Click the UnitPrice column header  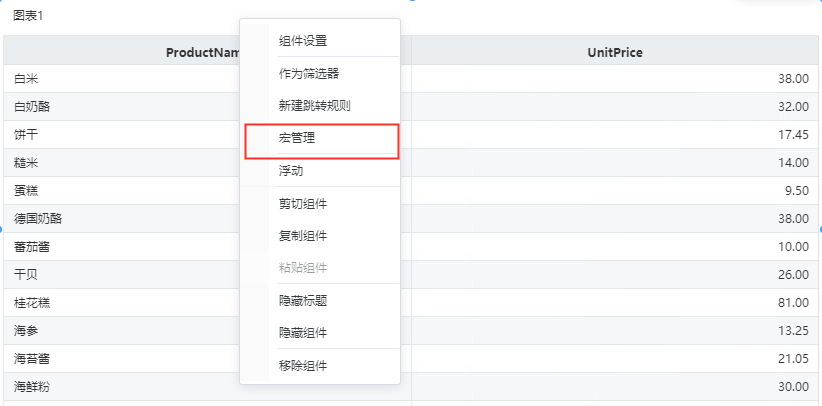click(x=615, y=50)
